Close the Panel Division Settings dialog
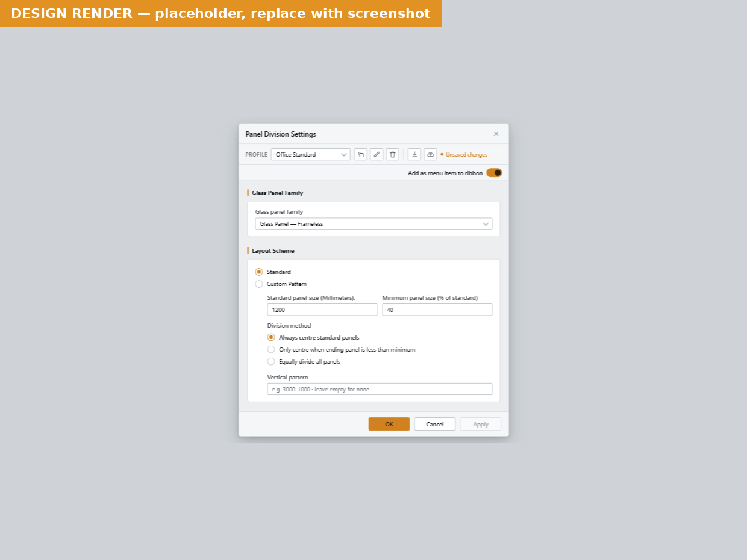 [x=496, y=134]
